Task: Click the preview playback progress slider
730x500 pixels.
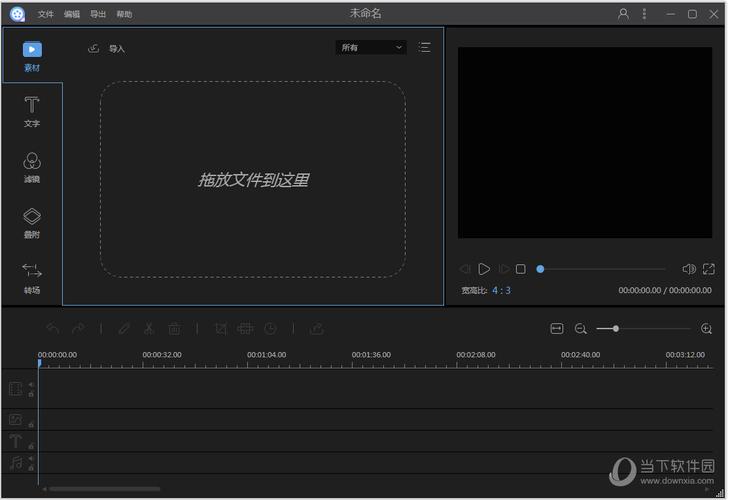Action: 602,269
